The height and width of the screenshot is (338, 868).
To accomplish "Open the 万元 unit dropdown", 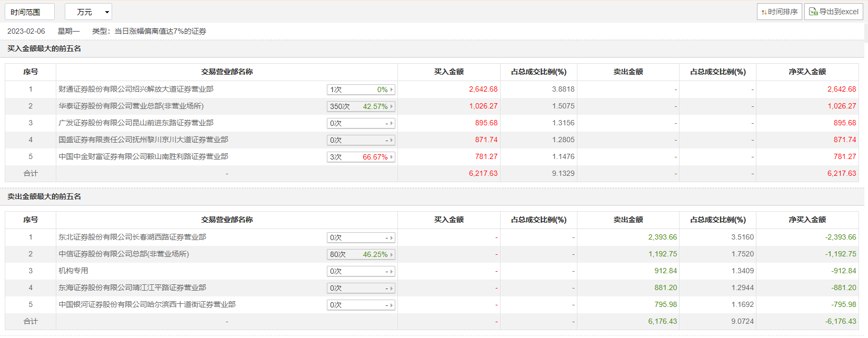I will point(88,12).
